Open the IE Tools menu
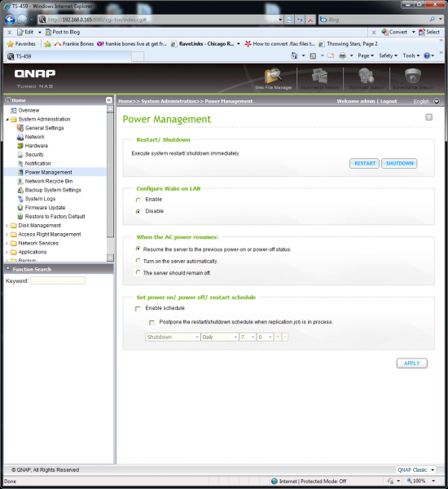448x489 pixels. pyautogui.click(x=411, y=55)
